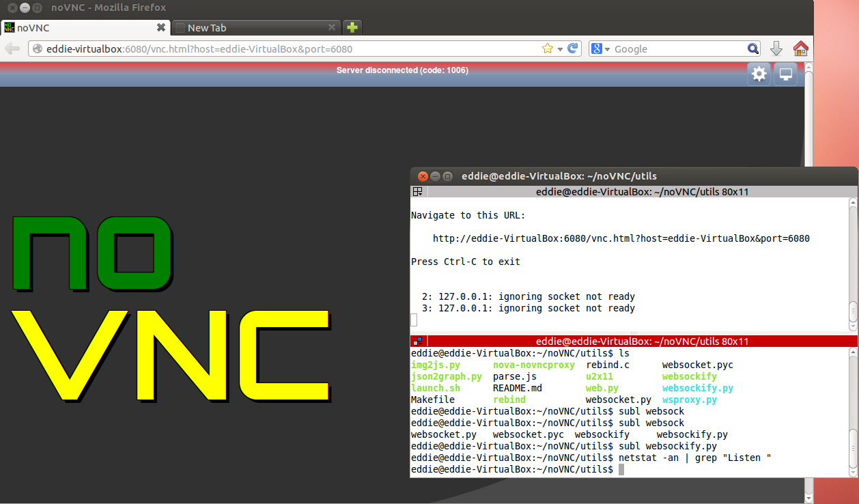Click u2x11 in the listing
The width and height of the screenshot is (859, 504).
[x=600, y=376]
